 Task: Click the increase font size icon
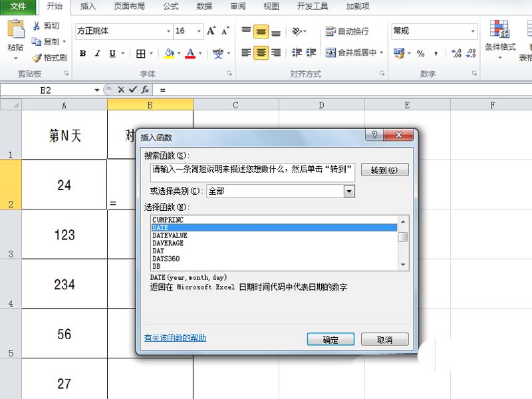point(211,31)
